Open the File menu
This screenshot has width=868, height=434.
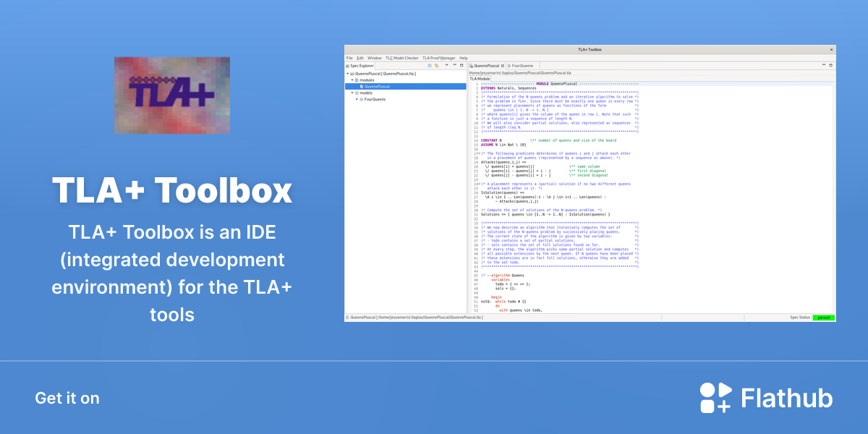(349, 58)
